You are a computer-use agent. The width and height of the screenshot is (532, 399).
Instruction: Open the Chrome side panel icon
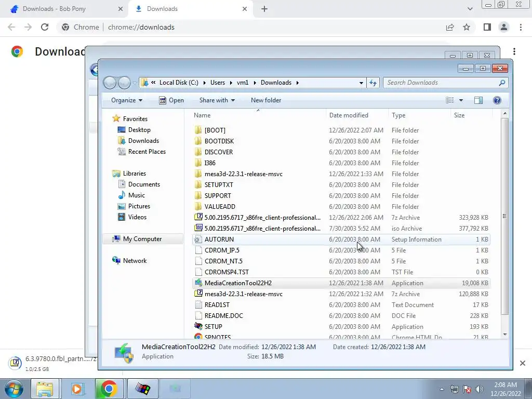(487, 27)
